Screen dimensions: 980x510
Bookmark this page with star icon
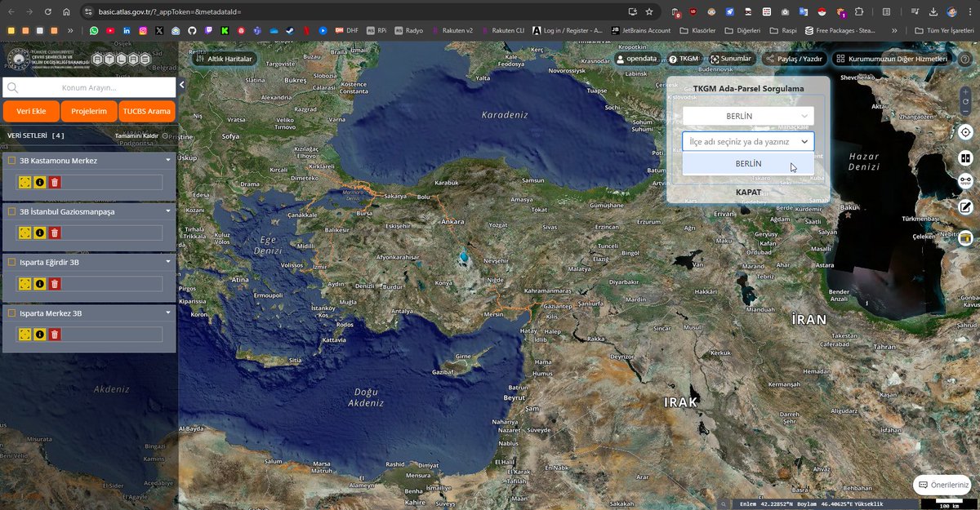(649, 12)
